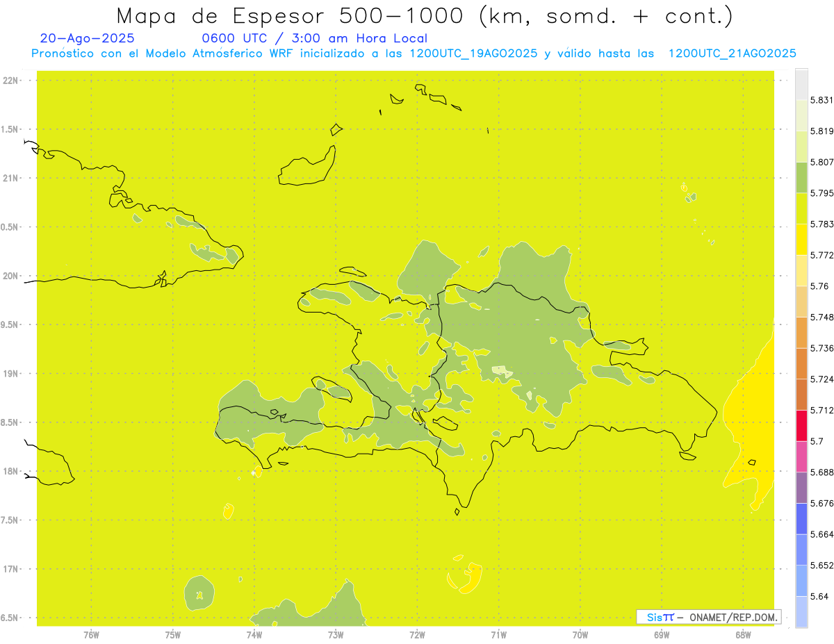Click the '5.64' colorbar value
834x644 pixels.
819,596
